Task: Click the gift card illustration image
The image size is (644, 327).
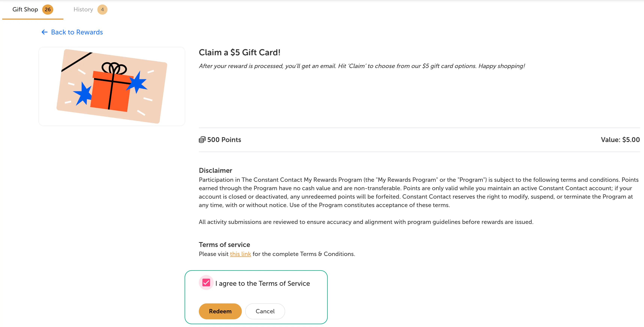Action: [112, 86]
